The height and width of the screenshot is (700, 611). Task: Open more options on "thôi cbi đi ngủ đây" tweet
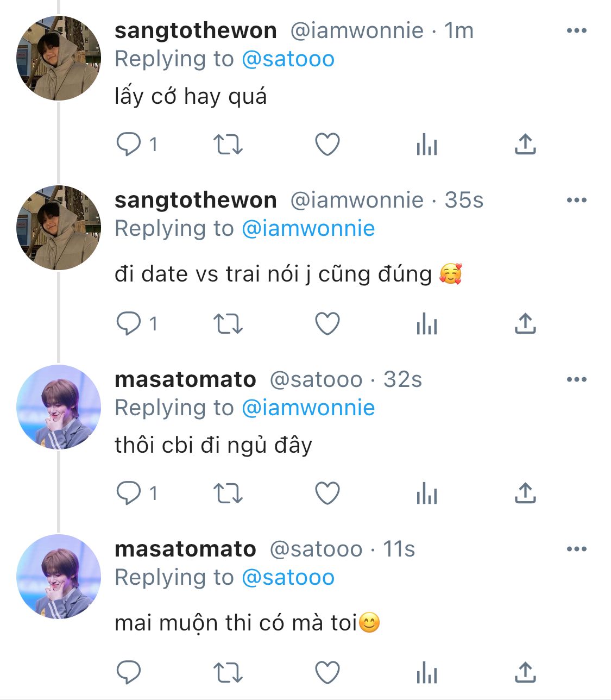tap(576, 380)
